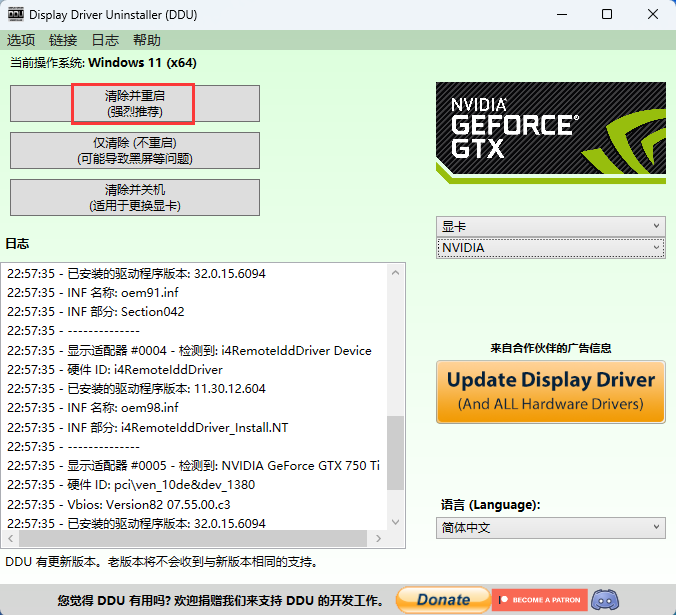Open the 日志 menu

[105, 40]
